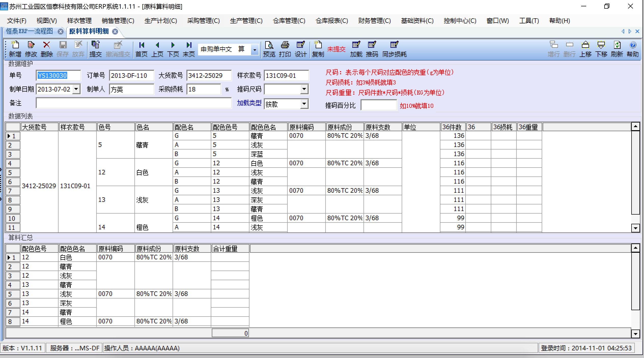Expand the 推码尺码 combo box
644x358 pixels.
(x=304, y=89)
